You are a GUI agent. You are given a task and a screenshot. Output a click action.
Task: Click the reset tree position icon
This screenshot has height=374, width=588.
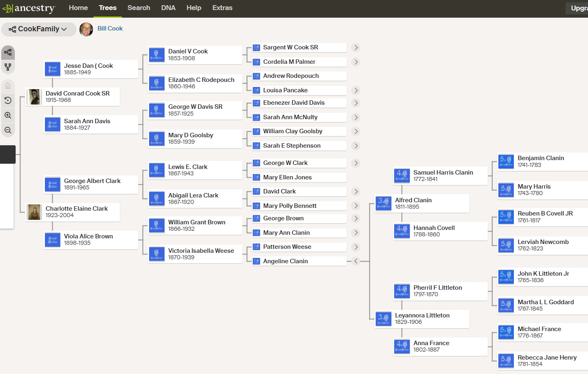8,100
